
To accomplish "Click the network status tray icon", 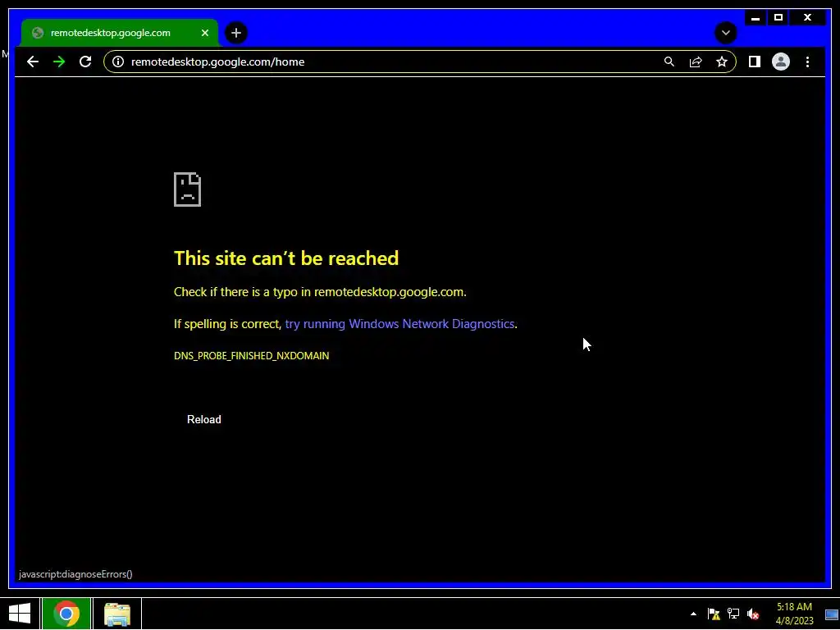I will 733,614.
